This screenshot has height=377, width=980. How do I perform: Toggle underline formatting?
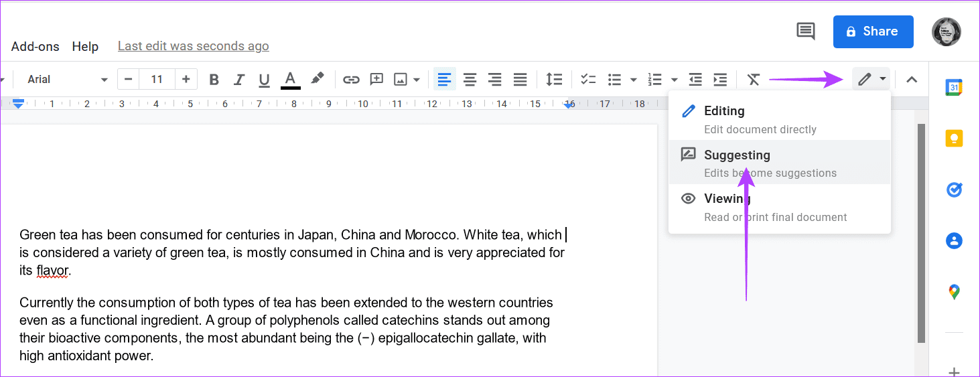[264, 80]
